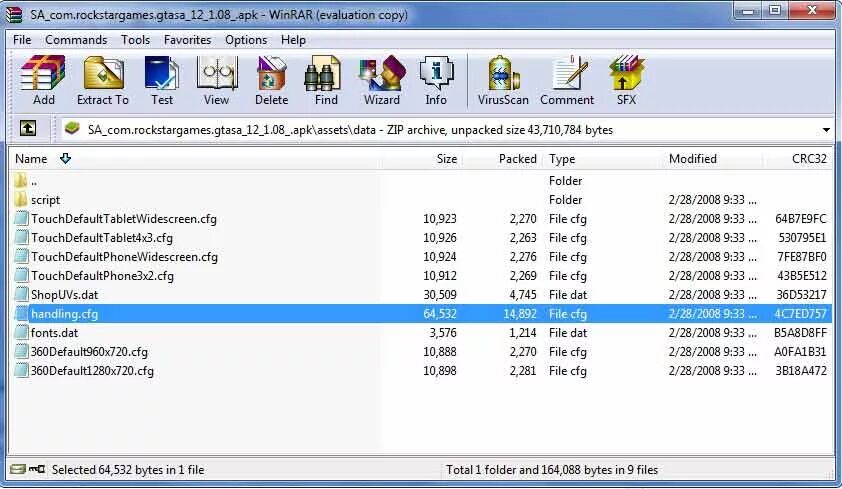Minimize the WinRAR window
The width and height of the screenshot is (842, 489).
click(749, 11)
